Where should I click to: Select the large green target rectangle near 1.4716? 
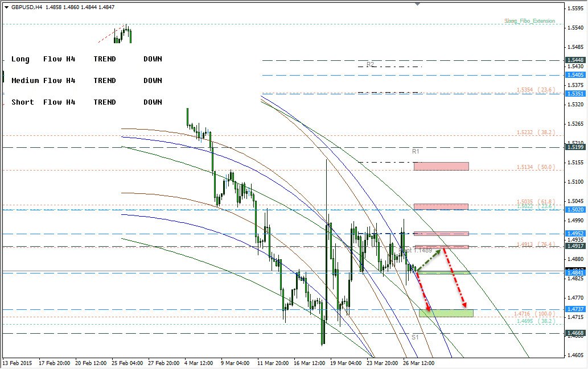(446, 313)
